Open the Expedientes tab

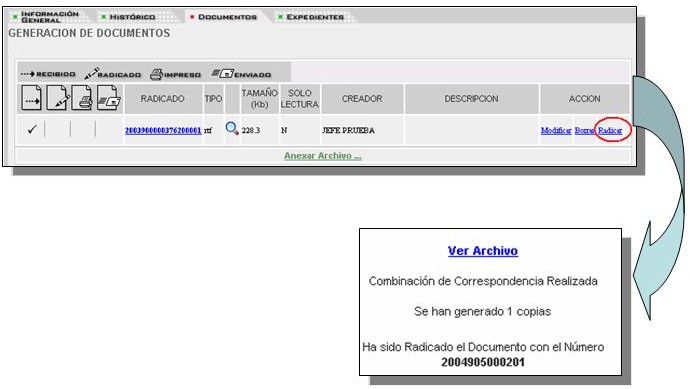click(315, 17)
